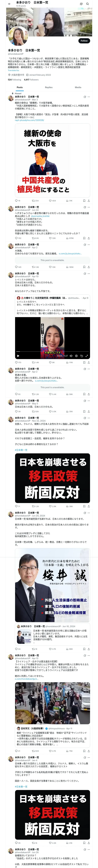Open more options on pinned post

pyautogui.click(x=89, y=97)
